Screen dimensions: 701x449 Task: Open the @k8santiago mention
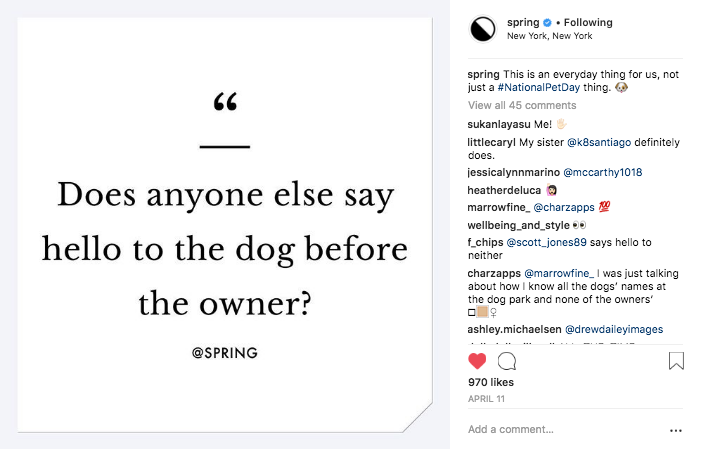click(594, 142)
